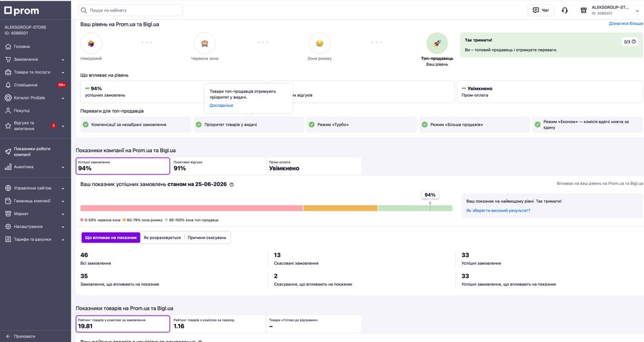Open the Чат chat button
This screenshot has width=644, height=342.
click(x=540, y=10)
